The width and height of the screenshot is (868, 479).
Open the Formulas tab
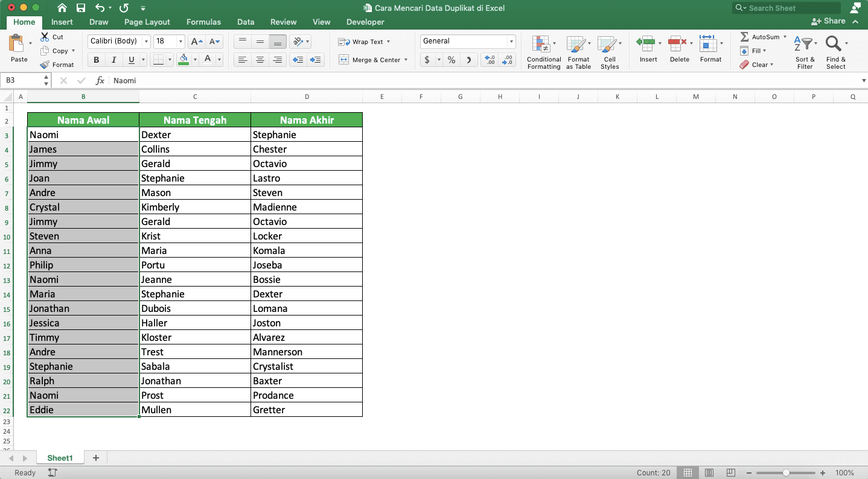point(203,22)
